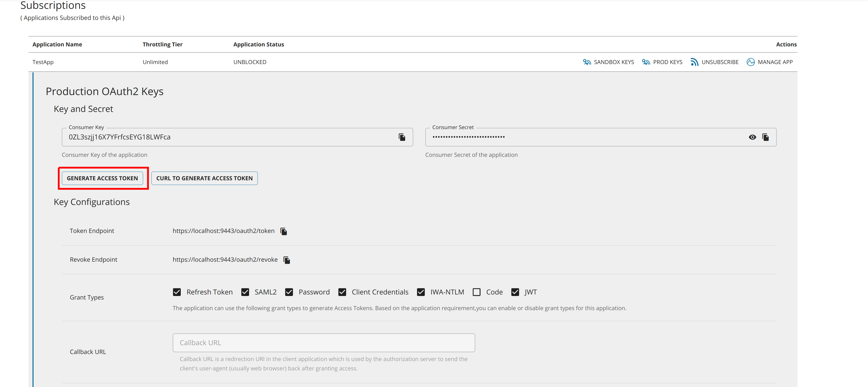Open Manage App for TestApp
Image resolution: width=868 pixels, height=387 pixels.
click(x=770, y=62)
